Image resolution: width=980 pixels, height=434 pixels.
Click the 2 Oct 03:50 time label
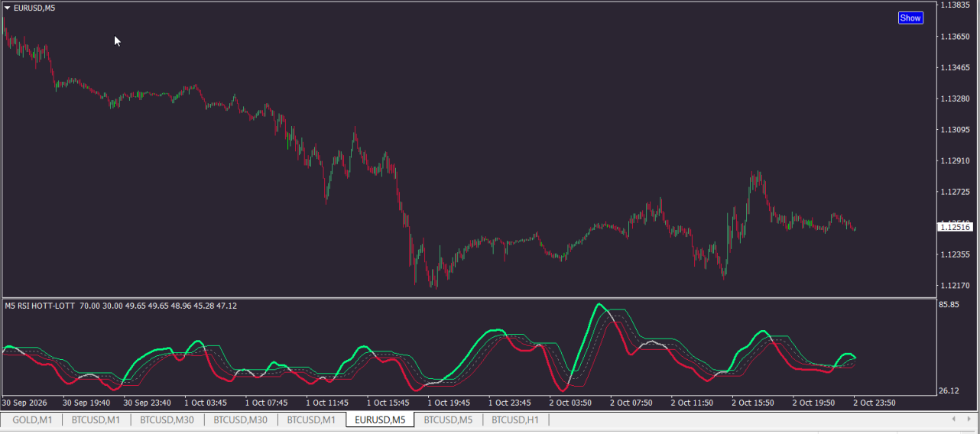tap(571, 402)
